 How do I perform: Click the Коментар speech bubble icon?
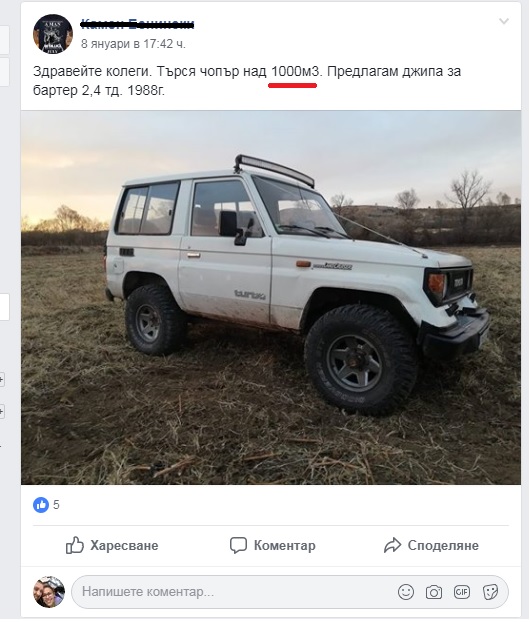pos(238,545)
